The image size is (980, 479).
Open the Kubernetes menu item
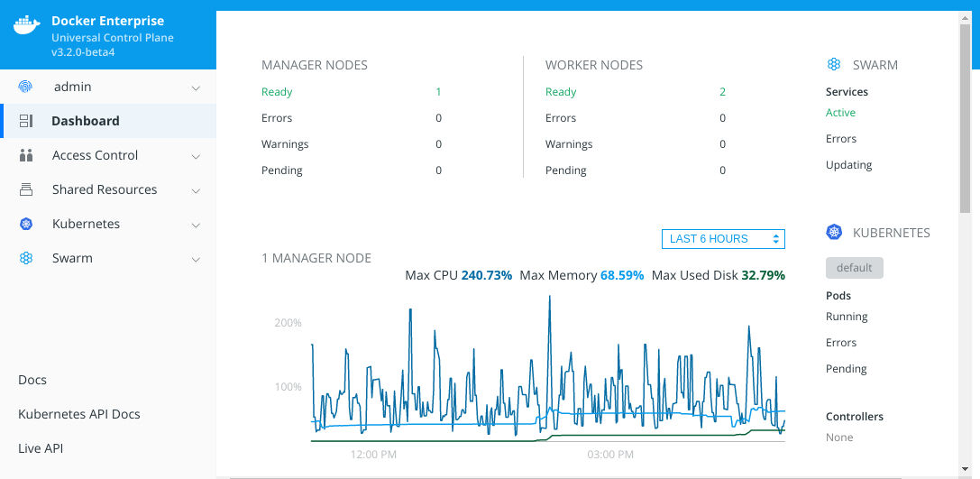[108, 224]
